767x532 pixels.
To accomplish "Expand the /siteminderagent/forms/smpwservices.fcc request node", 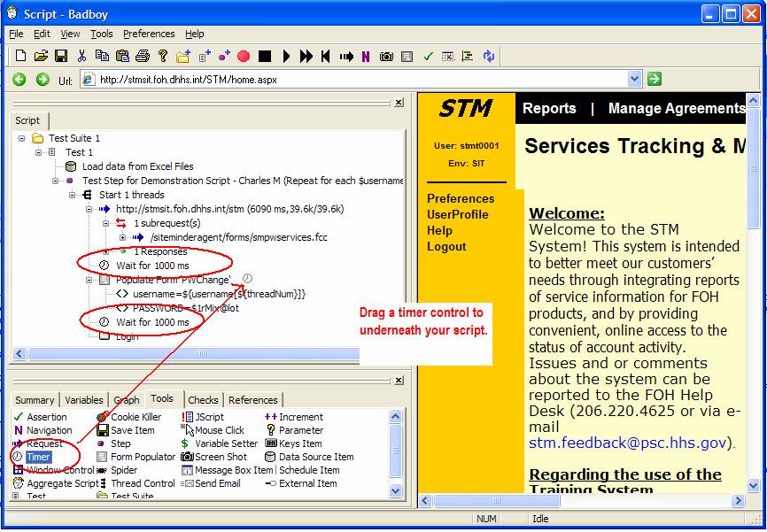I will point(122,237).
